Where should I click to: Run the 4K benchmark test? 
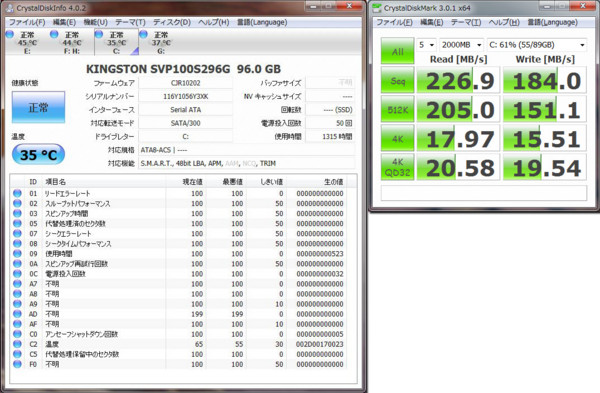point(397,138)
